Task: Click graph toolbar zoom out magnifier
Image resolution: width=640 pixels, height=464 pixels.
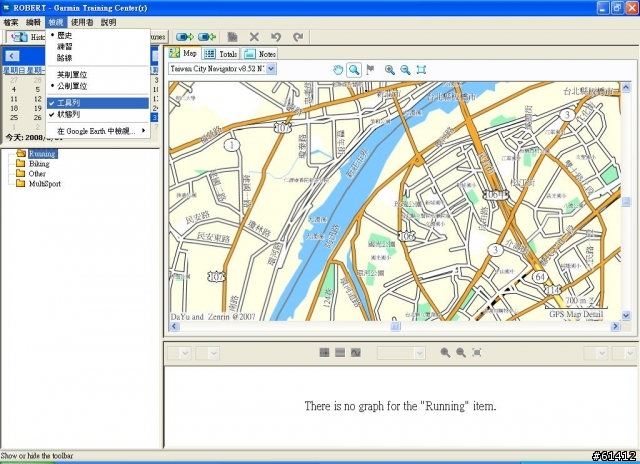Action: click(461, 353)
